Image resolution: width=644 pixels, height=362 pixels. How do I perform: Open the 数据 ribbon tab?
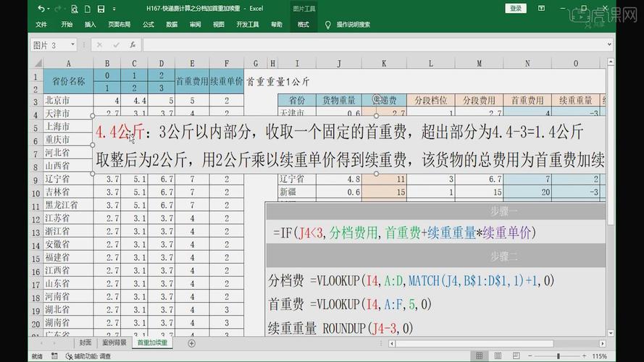coord(172,25)
